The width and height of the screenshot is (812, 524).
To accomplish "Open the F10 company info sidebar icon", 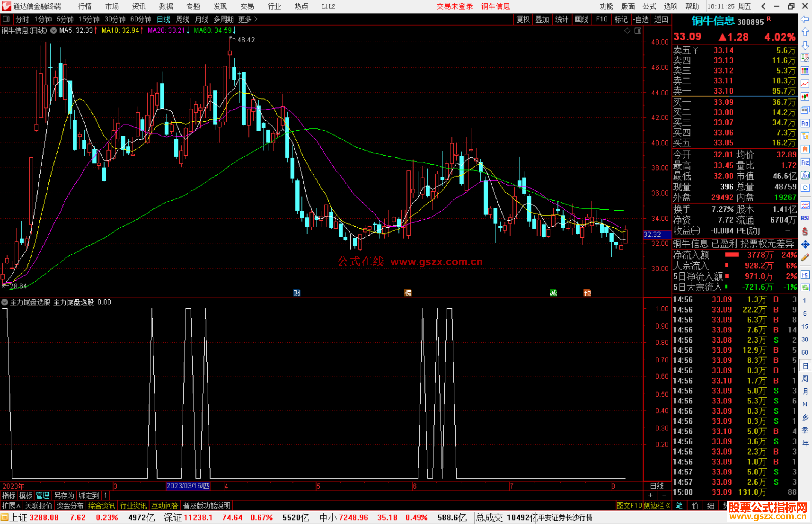I will pyautogui.click(x=805, y=123).
